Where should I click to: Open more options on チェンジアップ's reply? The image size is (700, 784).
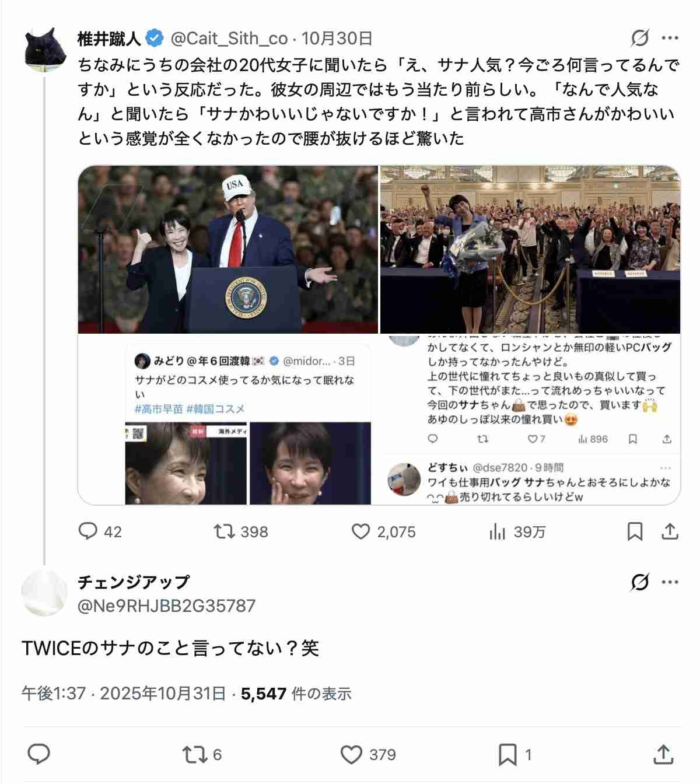[x=670, y=582]
